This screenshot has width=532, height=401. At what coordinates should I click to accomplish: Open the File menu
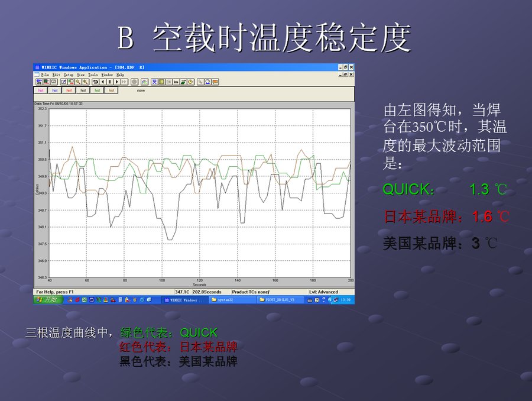[44, 75]
